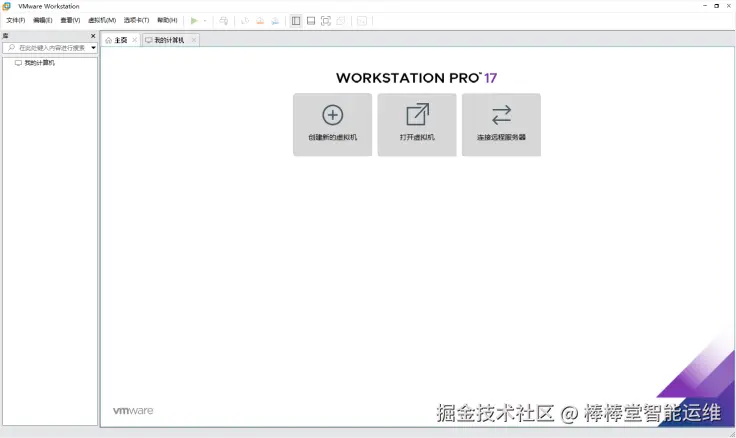Maximize the VMware Workstation window

pos(717,6)
